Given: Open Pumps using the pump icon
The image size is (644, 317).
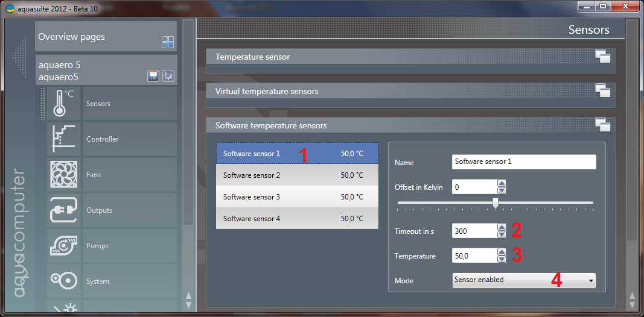Looking at the screenshot, I should coord(63,246).
